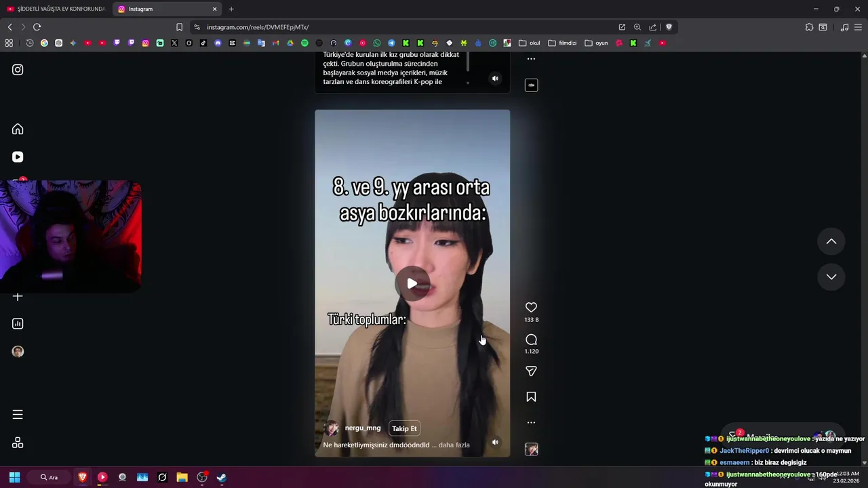Open the Telegram bookmark

(391, 43)
